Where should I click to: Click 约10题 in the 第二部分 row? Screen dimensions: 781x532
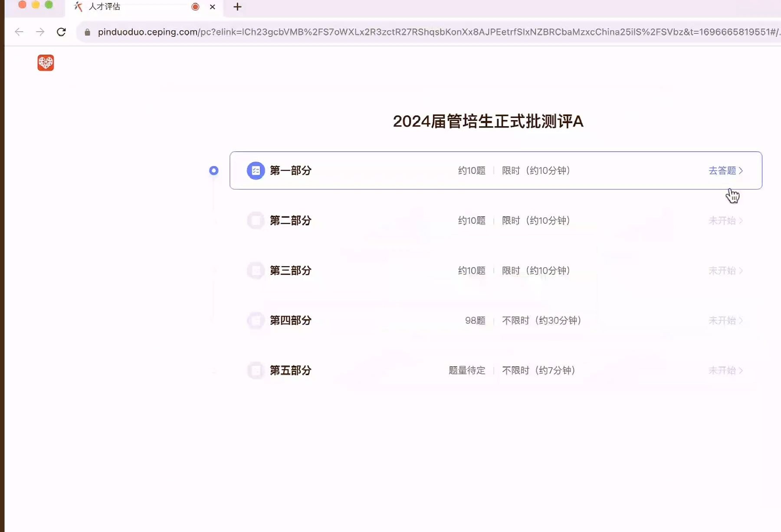[x=472, y=221]
